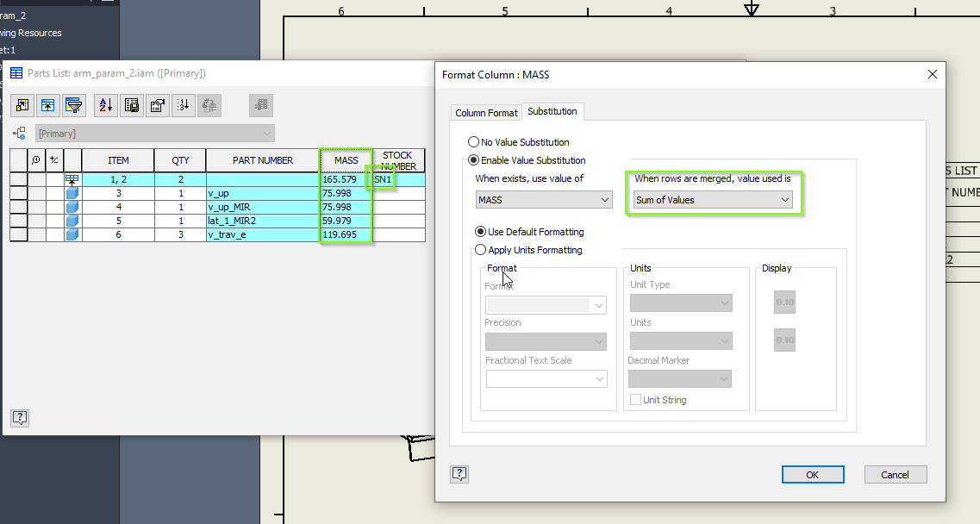Switch to the Column Format tab
This screenshot has height=524, width=980.
click(486, 112)
